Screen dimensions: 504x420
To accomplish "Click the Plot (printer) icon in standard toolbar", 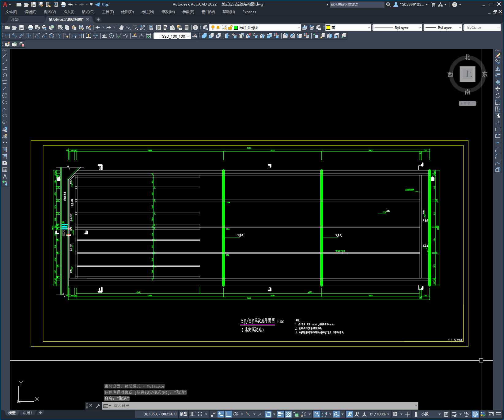I will point(30,28).
